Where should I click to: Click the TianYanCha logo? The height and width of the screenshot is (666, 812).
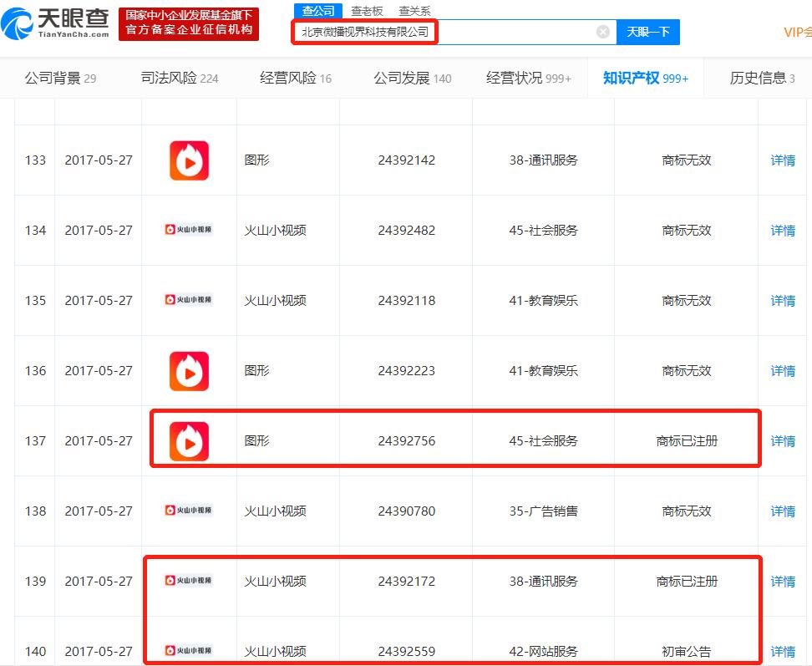55,23
